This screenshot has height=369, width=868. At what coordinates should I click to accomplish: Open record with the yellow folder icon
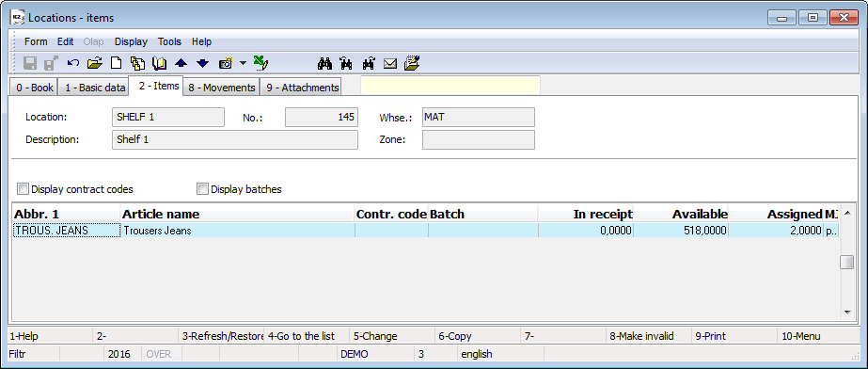pos(95,63)
